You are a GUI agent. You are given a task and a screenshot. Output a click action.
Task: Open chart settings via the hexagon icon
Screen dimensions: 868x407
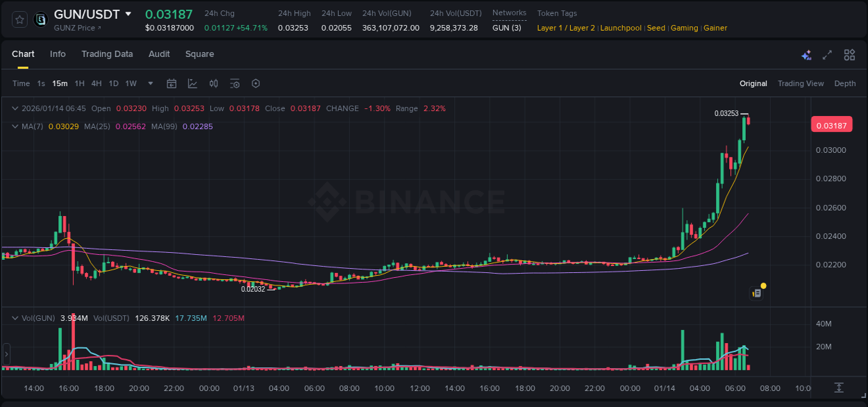click(256, 83)
